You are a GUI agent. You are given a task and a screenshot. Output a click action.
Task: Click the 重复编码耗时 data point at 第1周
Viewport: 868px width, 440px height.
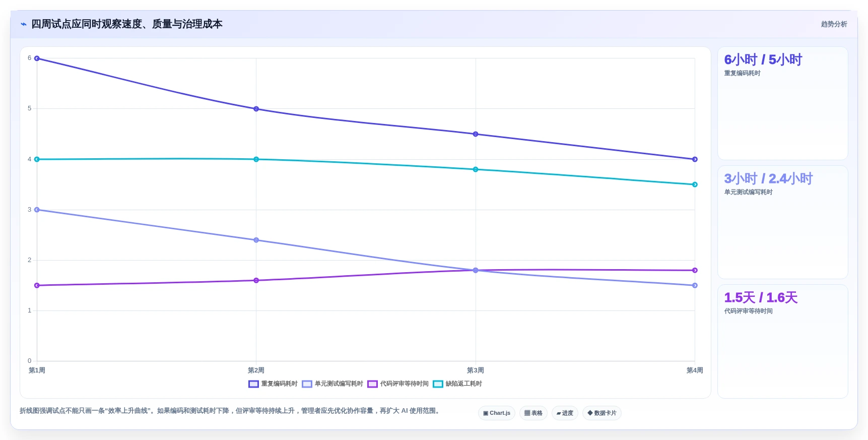coord(37,58)
